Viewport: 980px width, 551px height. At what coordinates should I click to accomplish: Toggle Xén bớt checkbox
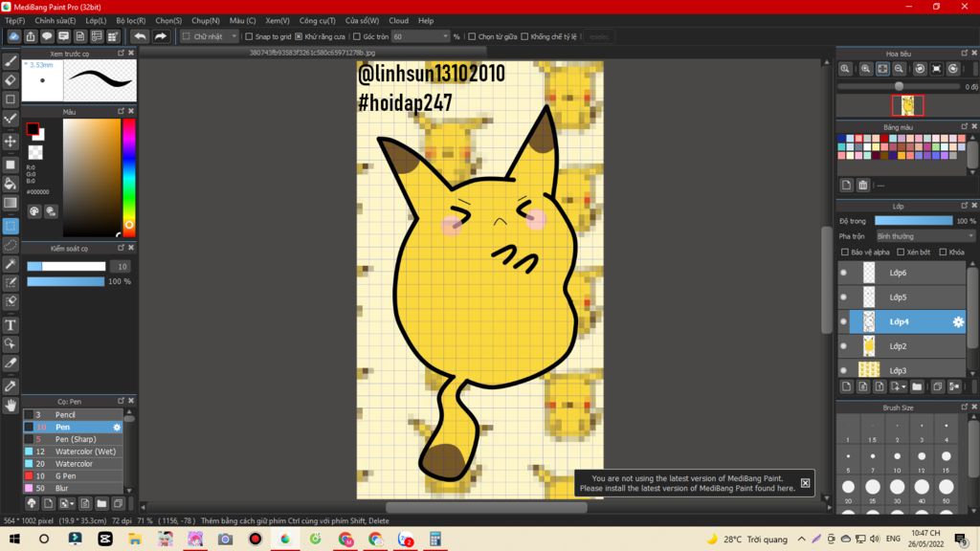[x=901, y=253]
